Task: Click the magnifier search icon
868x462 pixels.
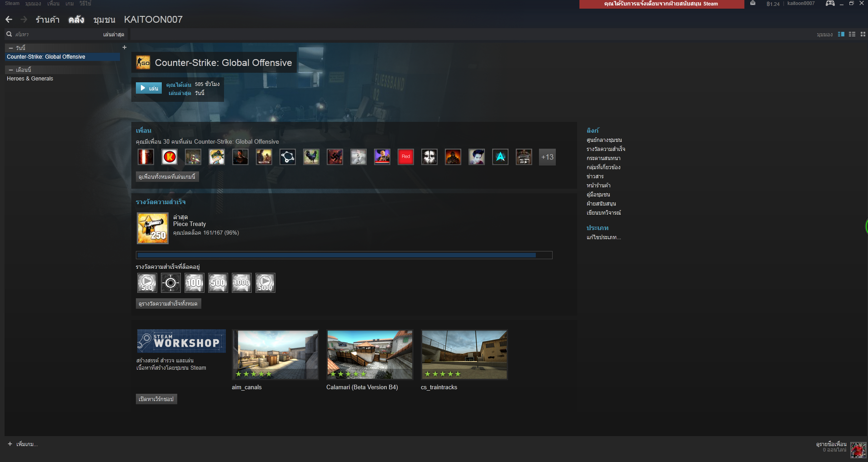Action: 9,34
